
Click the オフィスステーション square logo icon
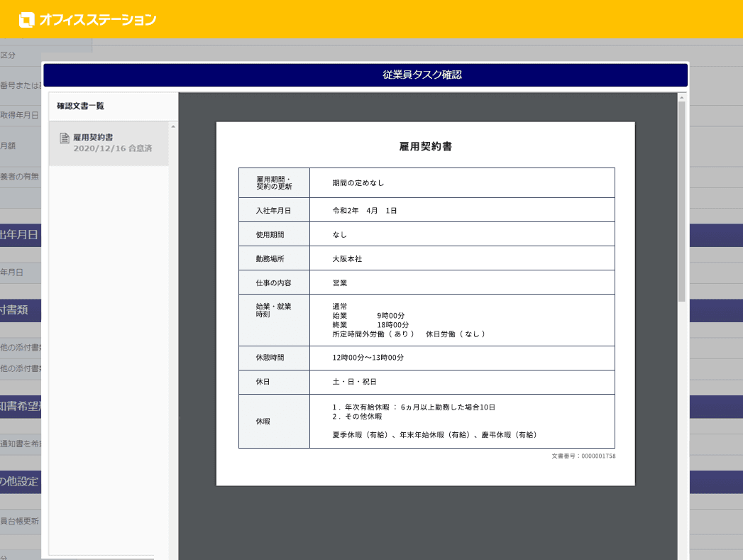pyautogui.click(x=27, y=20)
